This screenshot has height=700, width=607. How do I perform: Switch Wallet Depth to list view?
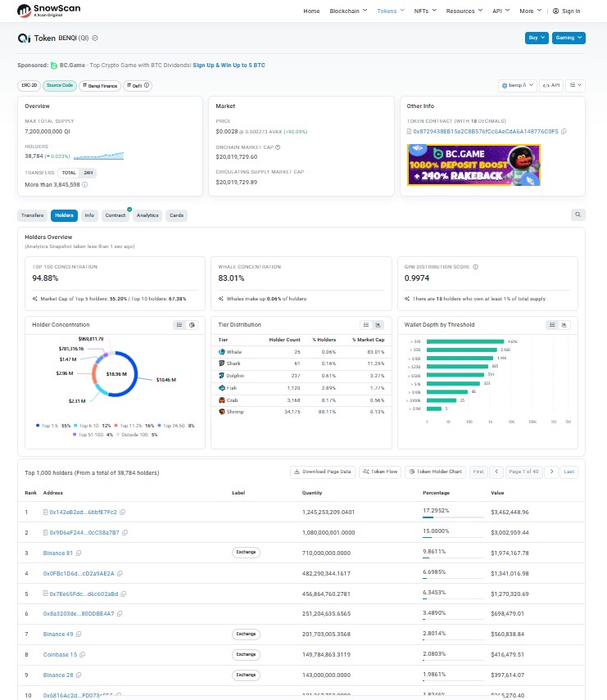pos(552,325)
